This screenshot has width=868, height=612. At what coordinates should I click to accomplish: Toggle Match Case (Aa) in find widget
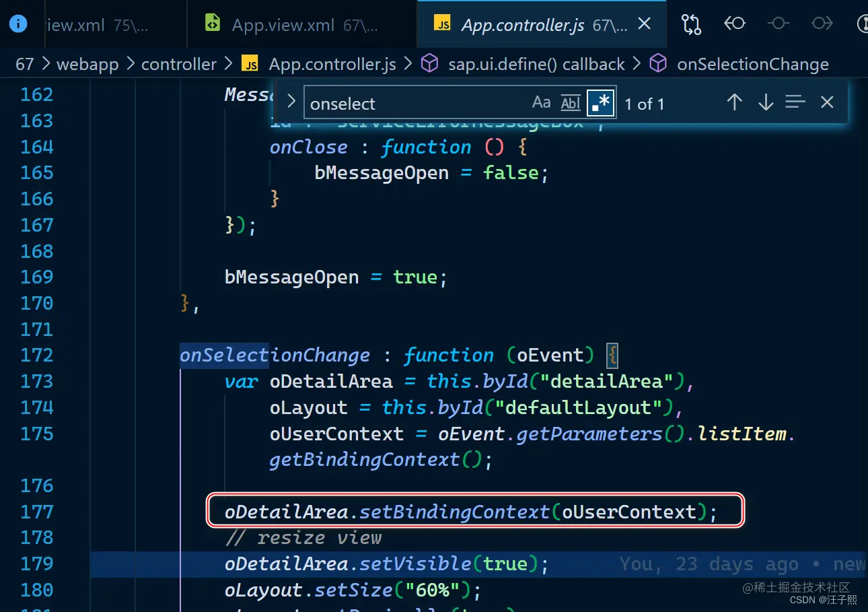tap(541, 102)
